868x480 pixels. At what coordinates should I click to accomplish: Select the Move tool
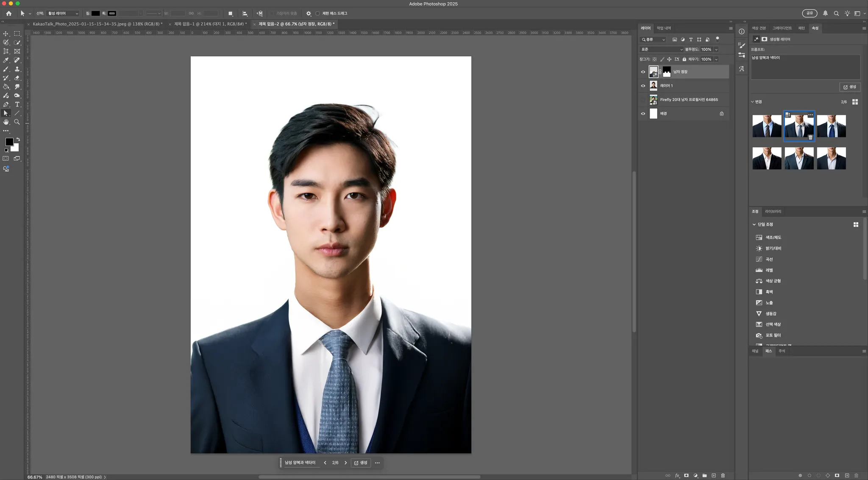tap(6, 33)
